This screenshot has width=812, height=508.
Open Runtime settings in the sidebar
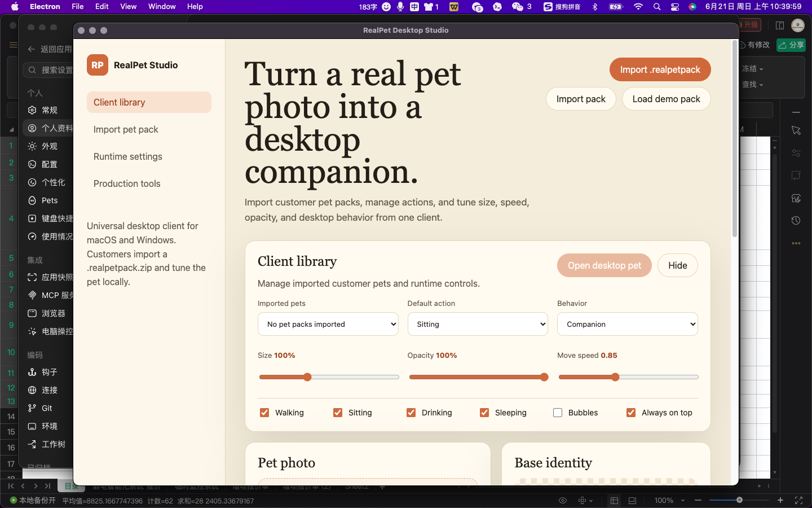pyautogui.click(x=149, y=156)
